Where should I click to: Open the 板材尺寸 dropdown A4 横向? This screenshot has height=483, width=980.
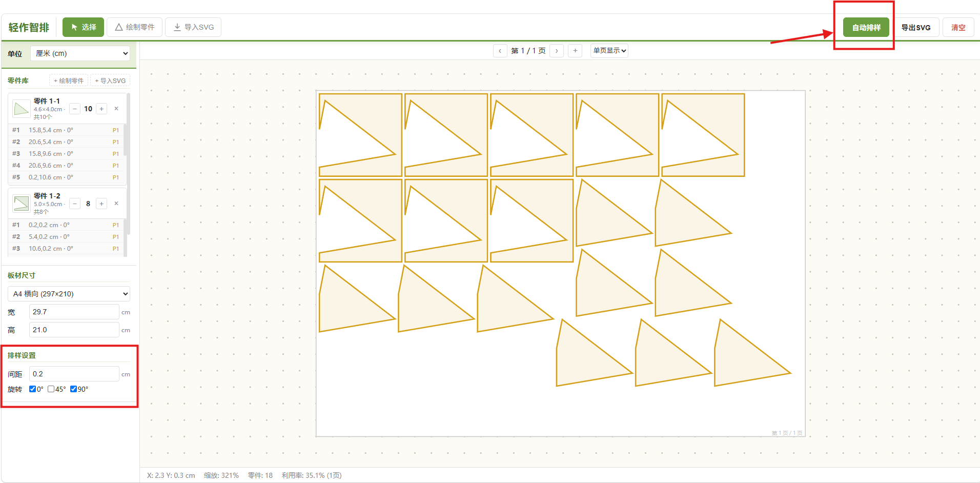pyautogui.click(x=69, y=294)
